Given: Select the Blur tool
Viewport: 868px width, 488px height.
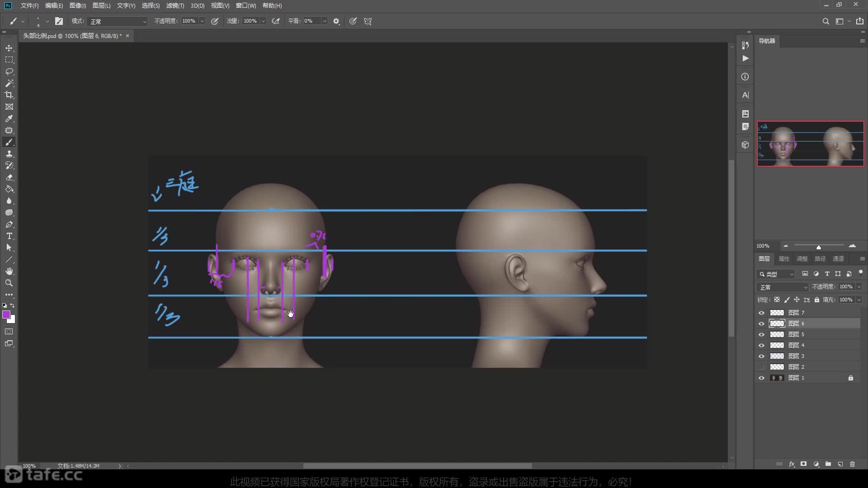Looking at the screenshot, I should [9, 201].
